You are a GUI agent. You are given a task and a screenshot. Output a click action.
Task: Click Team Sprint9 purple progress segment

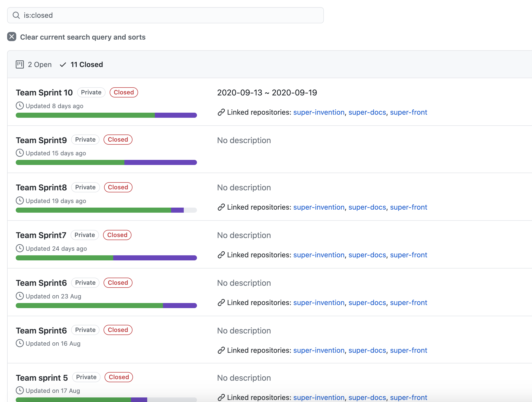pos(160,162)
